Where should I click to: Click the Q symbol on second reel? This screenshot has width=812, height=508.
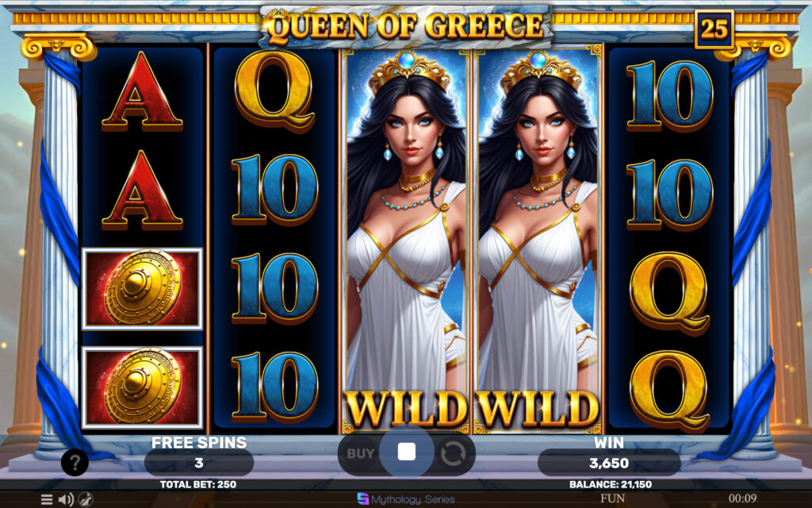274,90
